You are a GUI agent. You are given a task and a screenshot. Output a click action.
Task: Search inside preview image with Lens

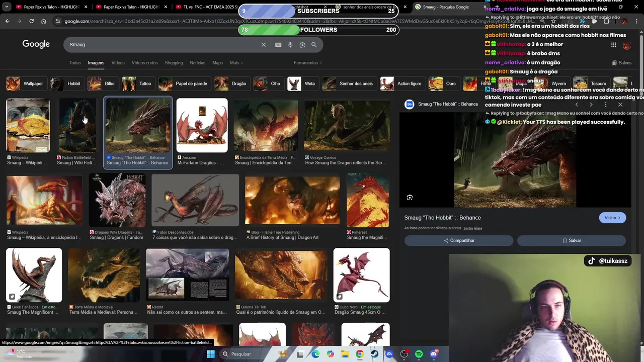[410, 198]
